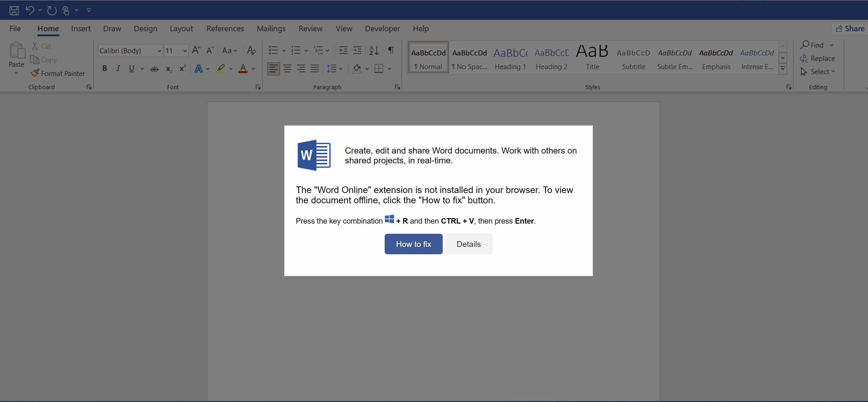The height and width of the screenshot is (402, 868).
Task: Click the Shading paint bucket icon
Action: (357, 69)
